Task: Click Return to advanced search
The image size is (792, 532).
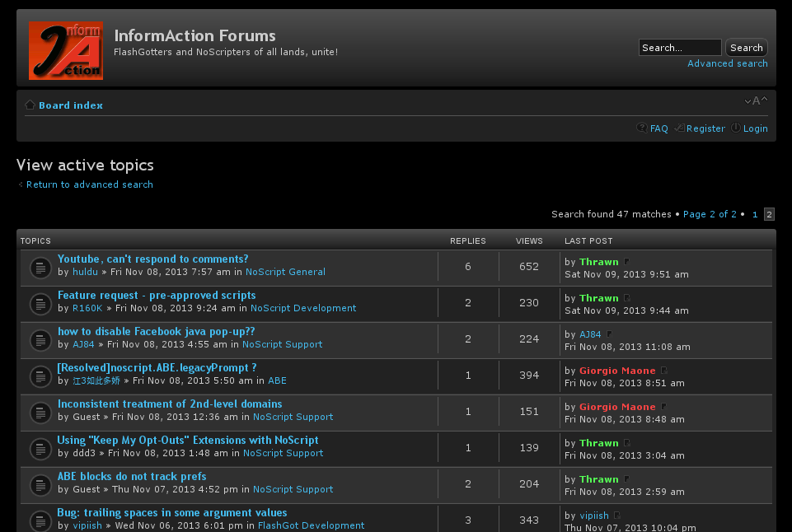Action: click(x=89, y=184)
